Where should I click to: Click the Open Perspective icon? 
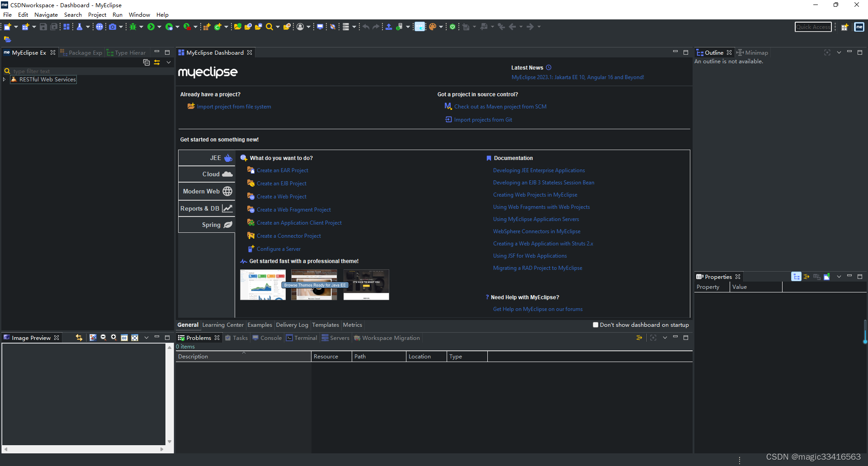coord(844,27)
